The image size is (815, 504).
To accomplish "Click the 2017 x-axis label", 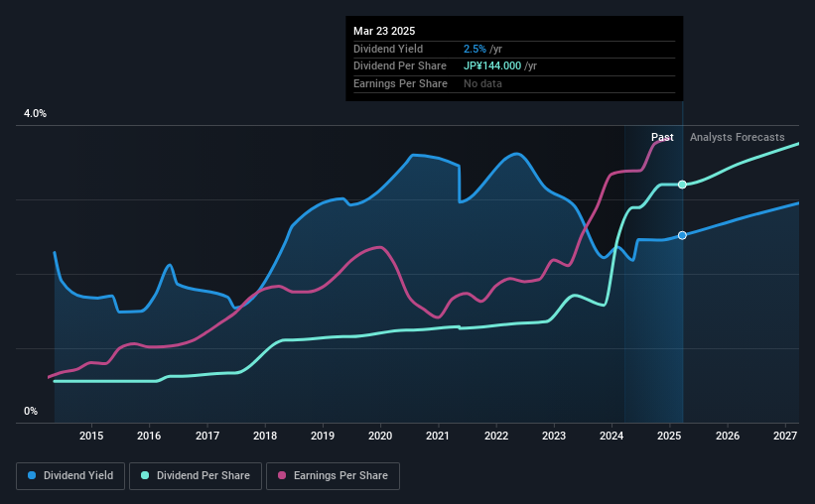I will coord(207,436).
